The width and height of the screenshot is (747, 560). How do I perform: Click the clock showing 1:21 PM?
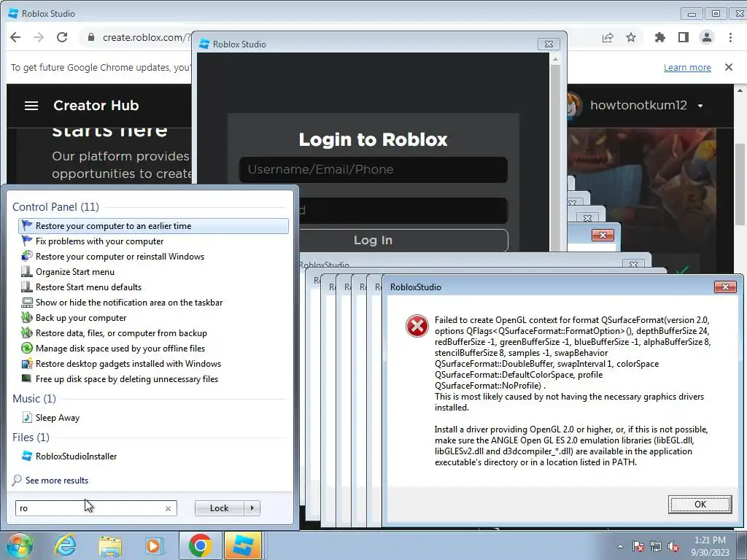pos(710,546)
